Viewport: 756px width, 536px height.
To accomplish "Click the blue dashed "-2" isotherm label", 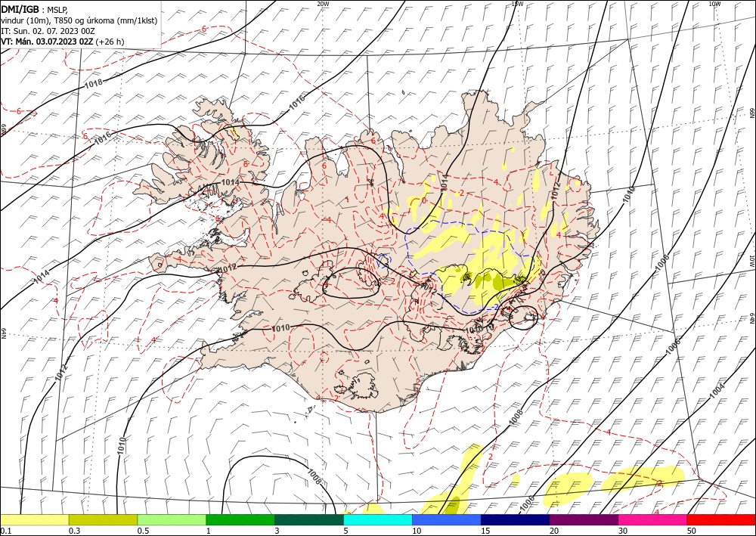I will click(x=494, y=307).
